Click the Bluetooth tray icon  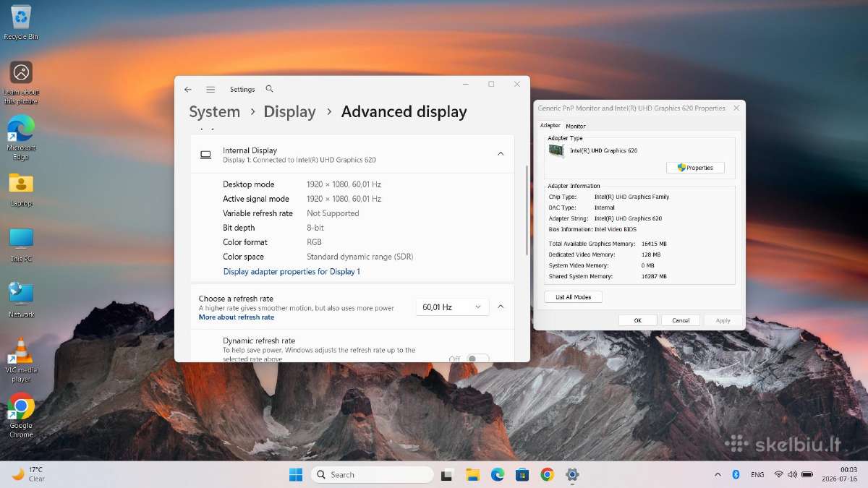[736, 474]
